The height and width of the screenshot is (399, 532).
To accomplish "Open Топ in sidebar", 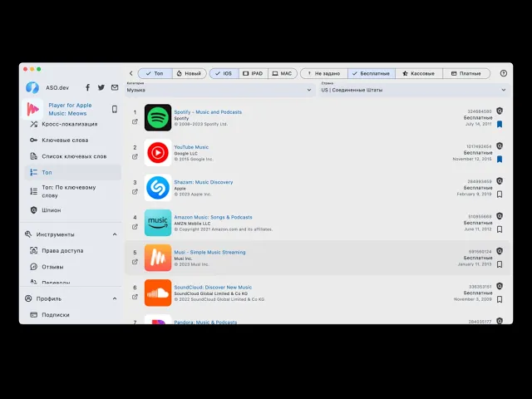I will (73, 172).
